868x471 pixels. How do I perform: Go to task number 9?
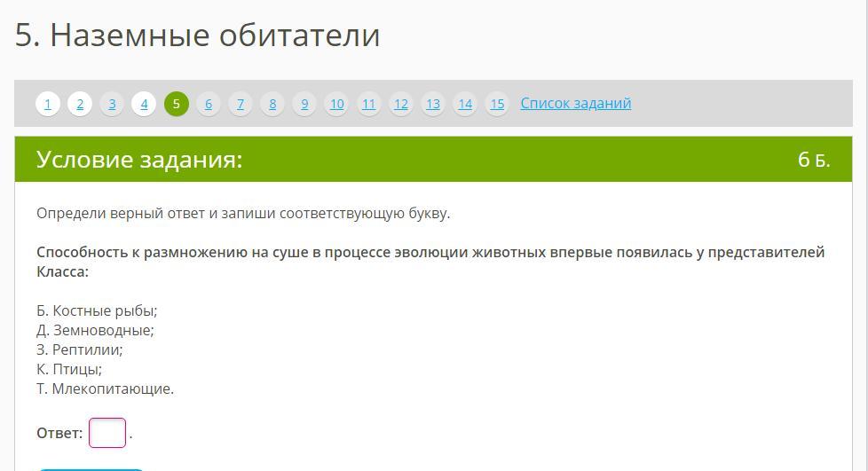coord(305,104)
